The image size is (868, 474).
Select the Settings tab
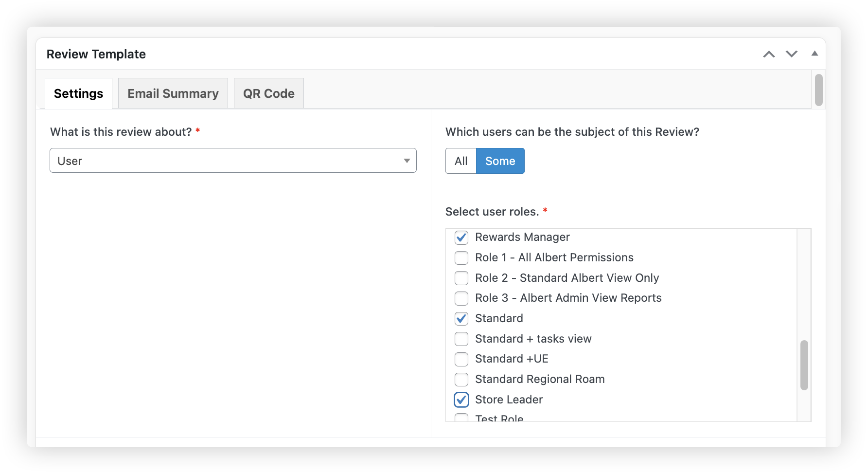click(x=78, y=93)
